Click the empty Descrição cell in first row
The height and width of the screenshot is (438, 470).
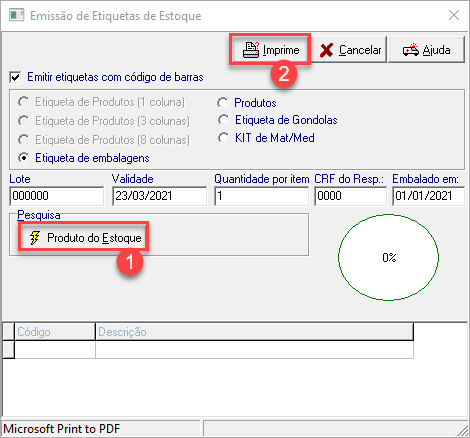(x=255, y=350)
